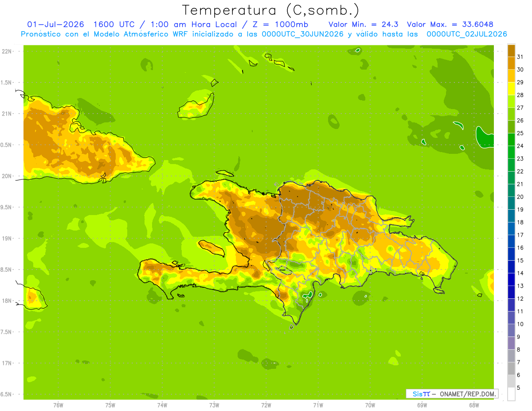Click the "68W" longitude axis label
The image size is (532, 411).
click(474, 405)
